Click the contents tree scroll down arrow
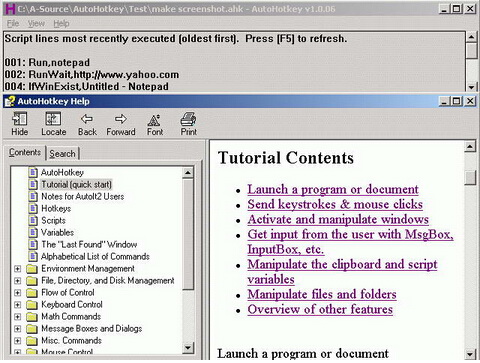This screenshot has width=480, height=363. coord(188,348)
